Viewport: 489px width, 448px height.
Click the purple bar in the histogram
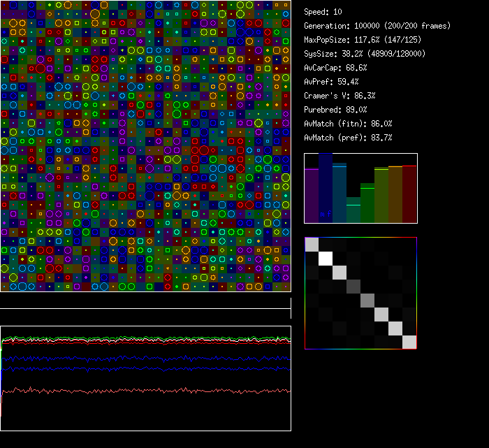[x=312, y=196]
